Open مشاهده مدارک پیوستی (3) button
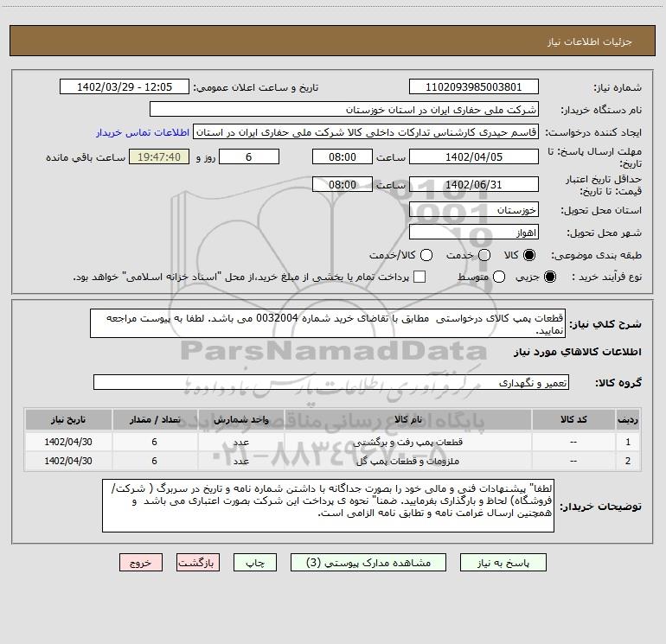The image size is (666, 644). click(368, 563)
